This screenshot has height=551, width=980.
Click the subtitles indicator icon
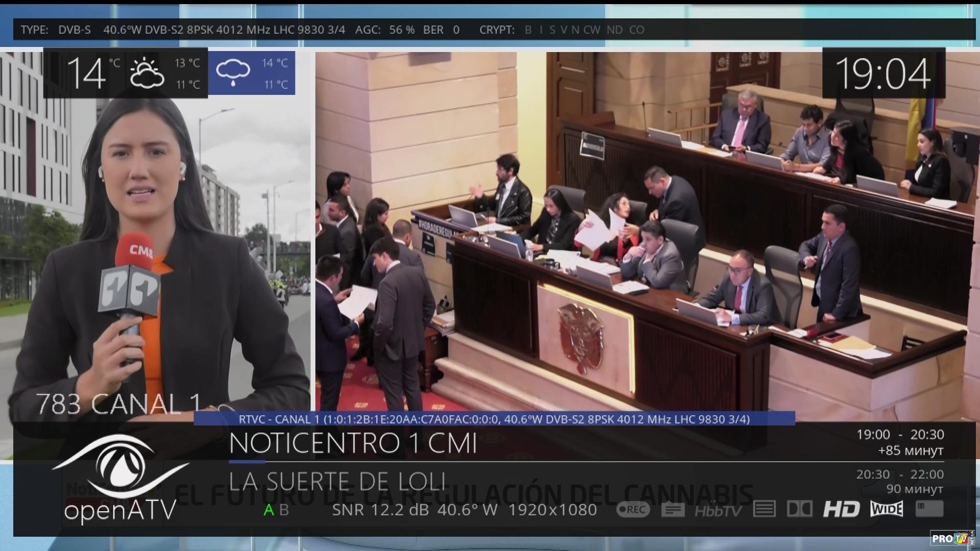[673, 509]
